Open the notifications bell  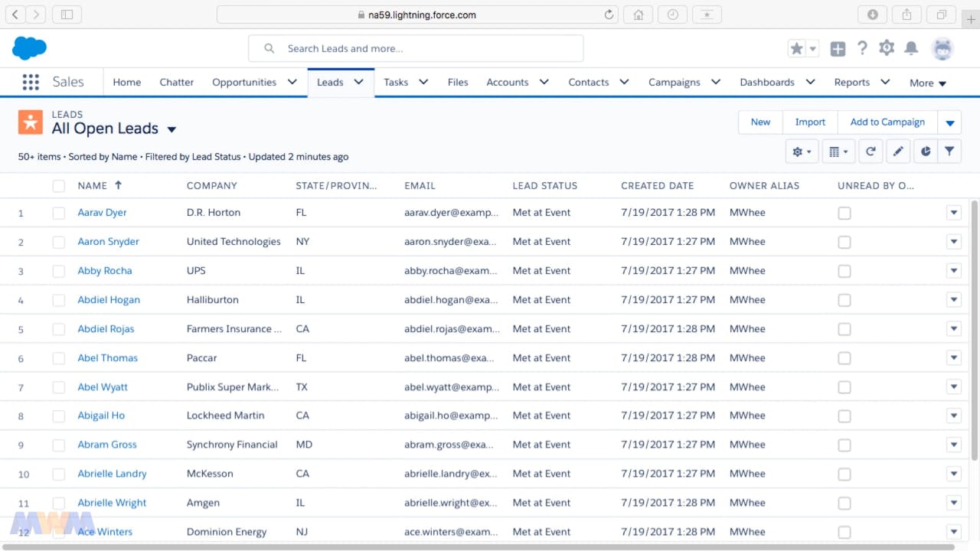click(911, 48)
